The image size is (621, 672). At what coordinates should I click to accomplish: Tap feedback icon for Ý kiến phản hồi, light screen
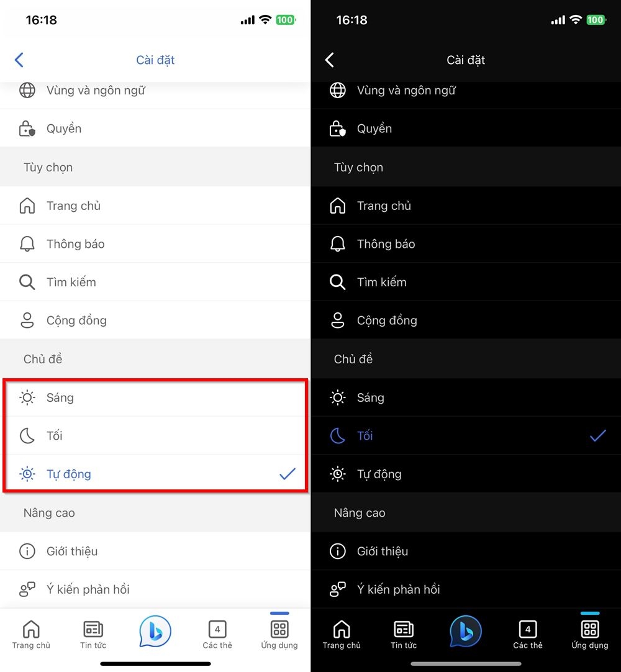(x=27, y=589)
